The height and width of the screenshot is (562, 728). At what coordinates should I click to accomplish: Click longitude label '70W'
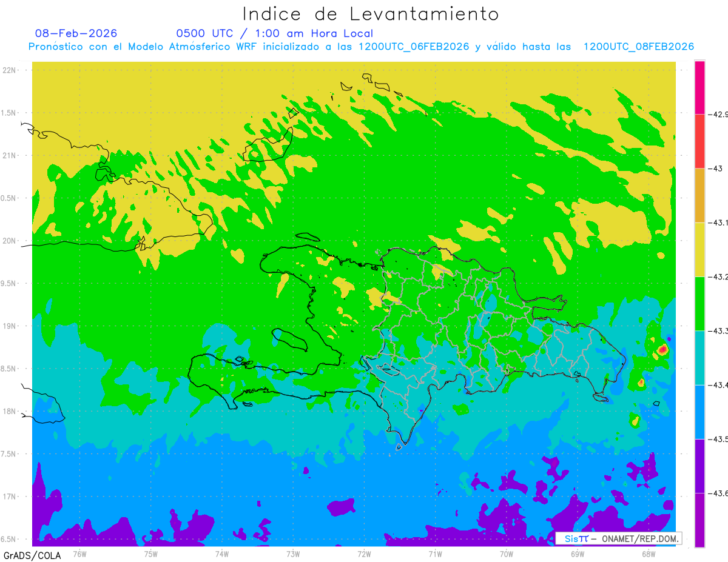(506, 554)
